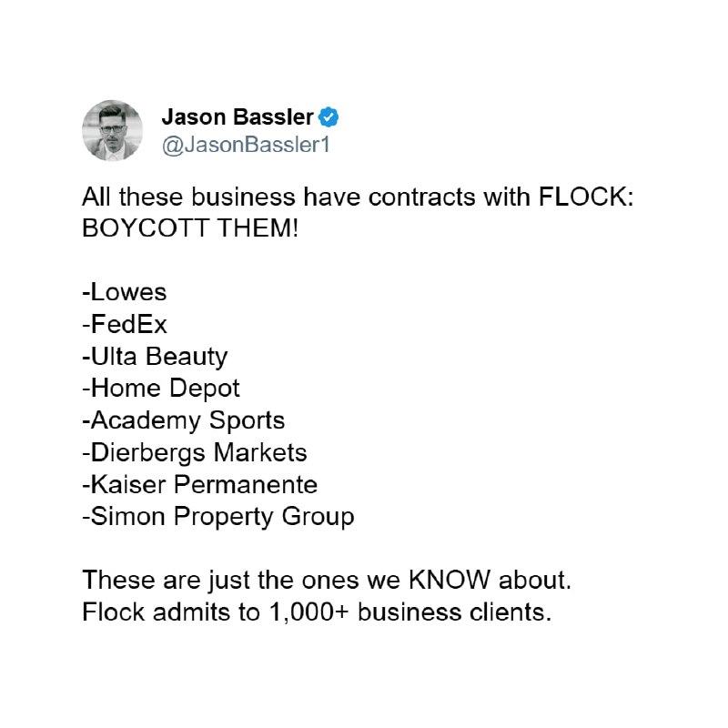Select the Lowes list entry

125,293
